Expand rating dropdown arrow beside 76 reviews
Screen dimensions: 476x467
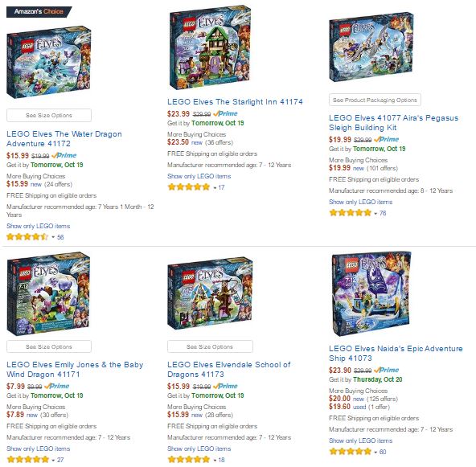375,214
